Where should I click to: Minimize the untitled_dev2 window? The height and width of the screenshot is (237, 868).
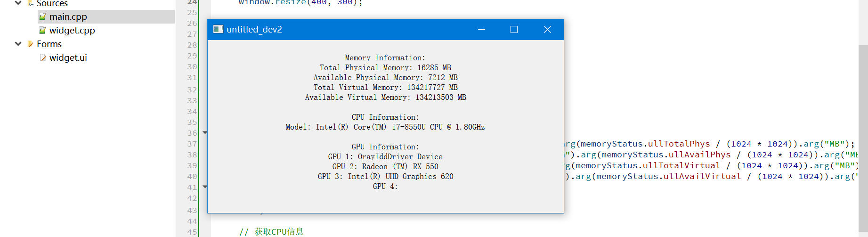click(x=481, y=29)
